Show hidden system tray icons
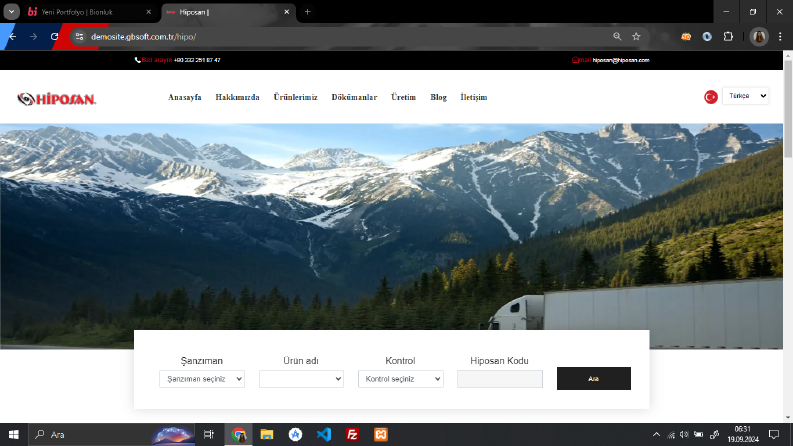 (656, 434)
